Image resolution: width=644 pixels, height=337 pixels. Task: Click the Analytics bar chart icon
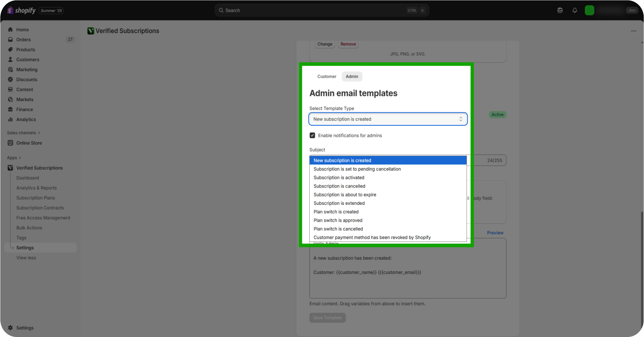10,119
